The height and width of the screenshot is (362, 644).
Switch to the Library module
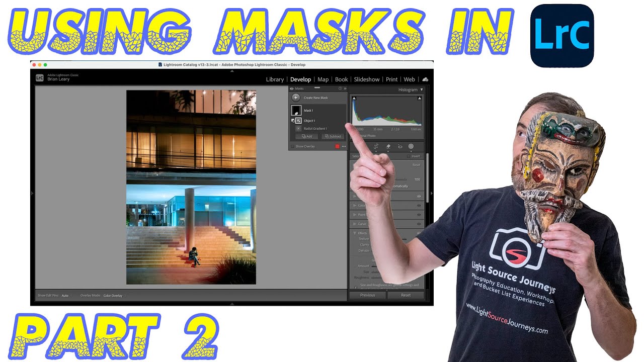(x=275, y=79)
